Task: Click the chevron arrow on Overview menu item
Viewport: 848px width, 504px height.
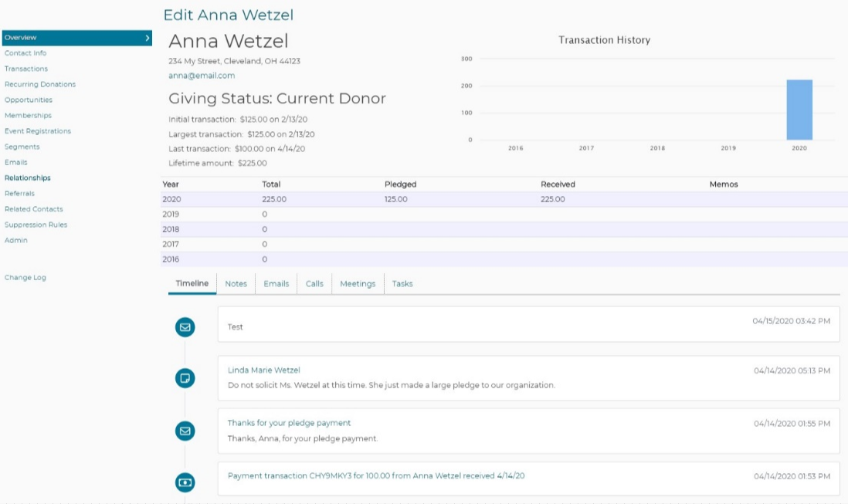Action: [147, 38]
